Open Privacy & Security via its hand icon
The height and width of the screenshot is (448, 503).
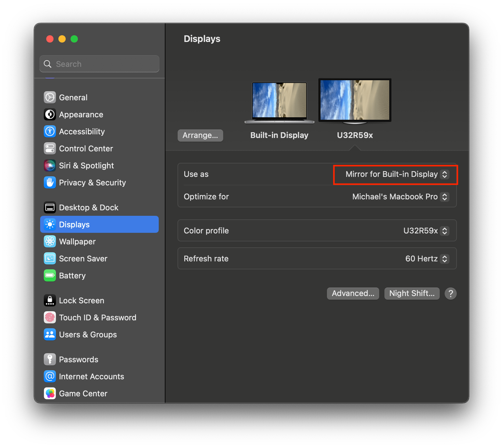pos(50,182)
